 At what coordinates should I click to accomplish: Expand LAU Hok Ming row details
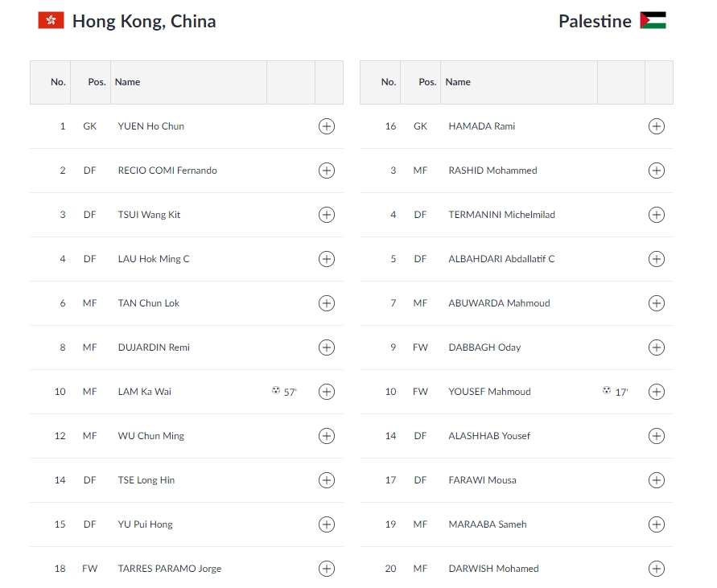[327, 259]
